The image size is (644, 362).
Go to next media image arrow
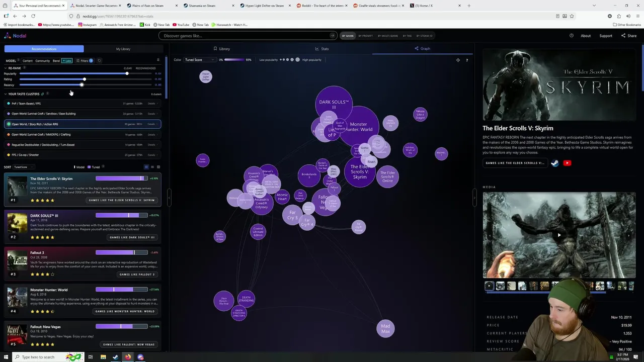point(629,235)
